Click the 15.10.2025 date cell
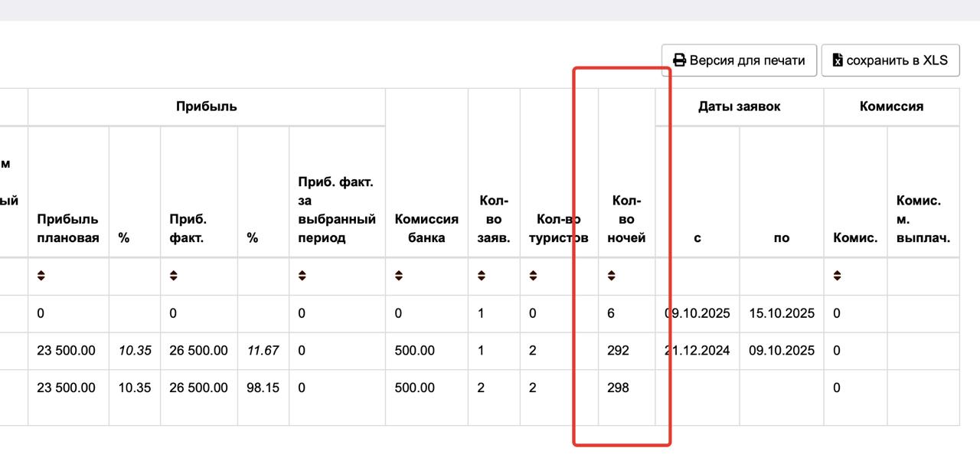The height and width of the screenshot is (458, 980). pos(782,313)
